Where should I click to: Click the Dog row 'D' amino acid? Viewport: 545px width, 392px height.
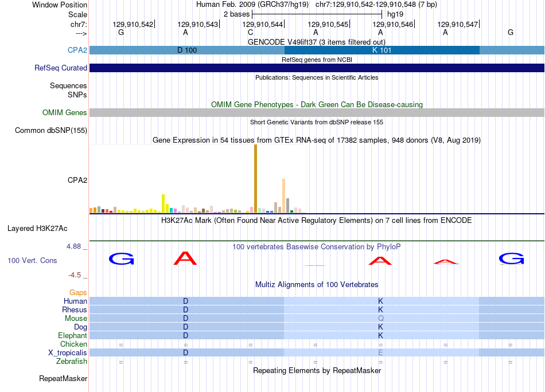pyautogui.click(x=186, y=327)
